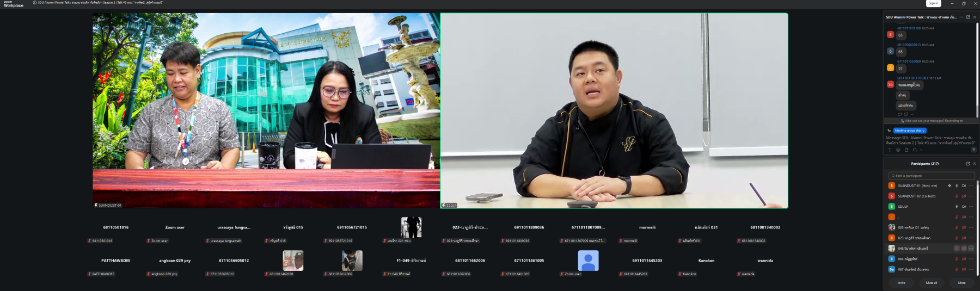Take a screenshot from chat toolbar

pyautogui.click(x=915, y=150)
